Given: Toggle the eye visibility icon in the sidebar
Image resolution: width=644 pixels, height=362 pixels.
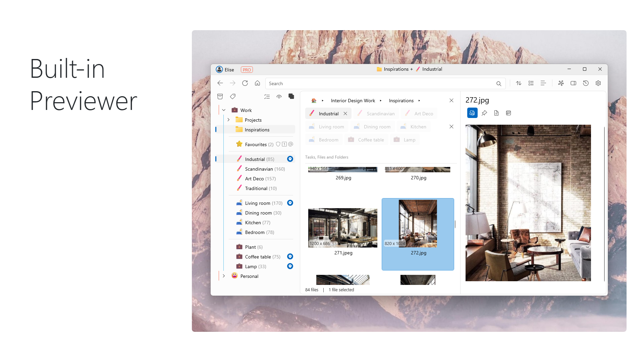Looking at the screenshot, I should coord(279,97).
